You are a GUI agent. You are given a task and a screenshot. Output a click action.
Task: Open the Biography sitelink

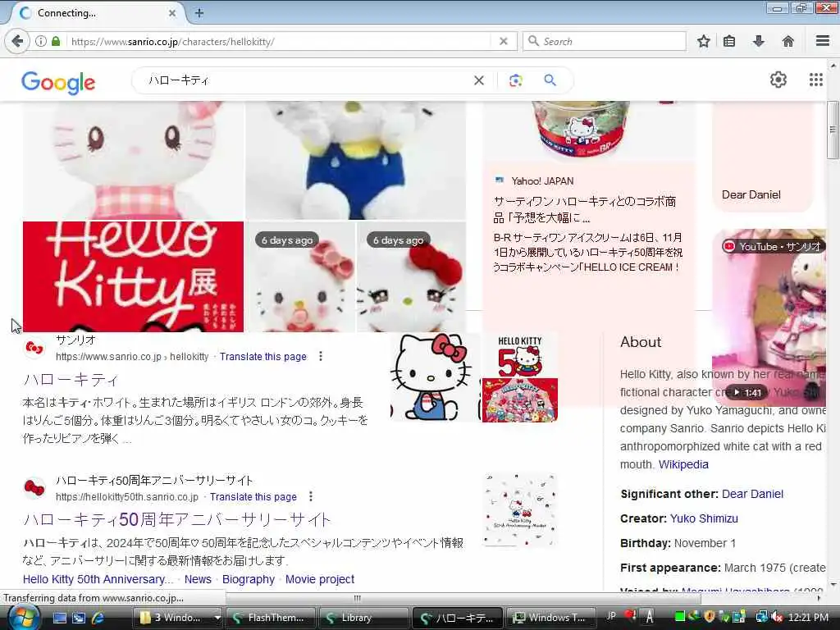pyautogui.click(x=248, y=579)
